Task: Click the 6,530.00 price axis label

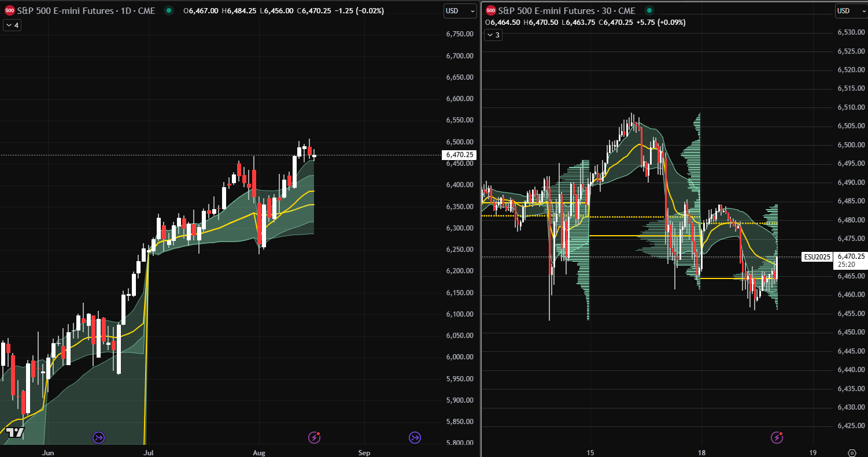Action: click(851, 32)
